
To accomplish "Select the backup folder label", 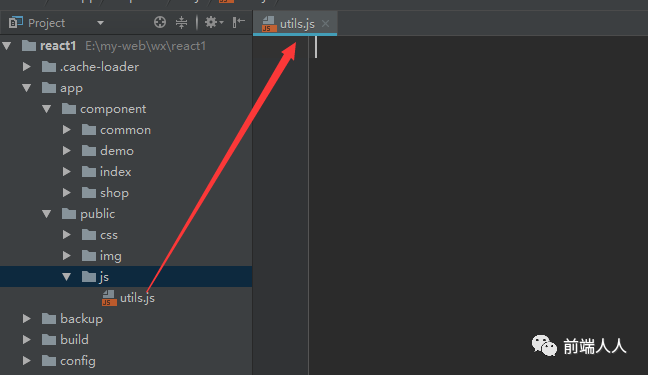I will (x=81, y=319).
